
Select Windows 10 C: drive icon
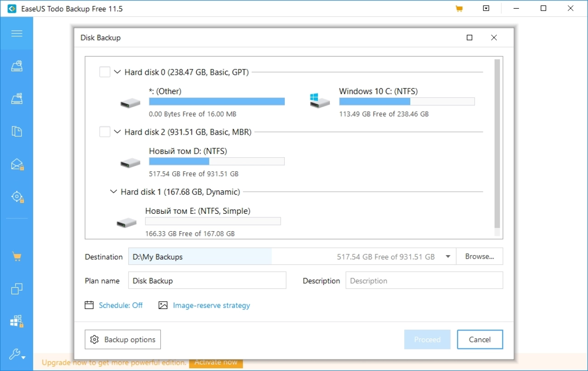coord(320,100)
